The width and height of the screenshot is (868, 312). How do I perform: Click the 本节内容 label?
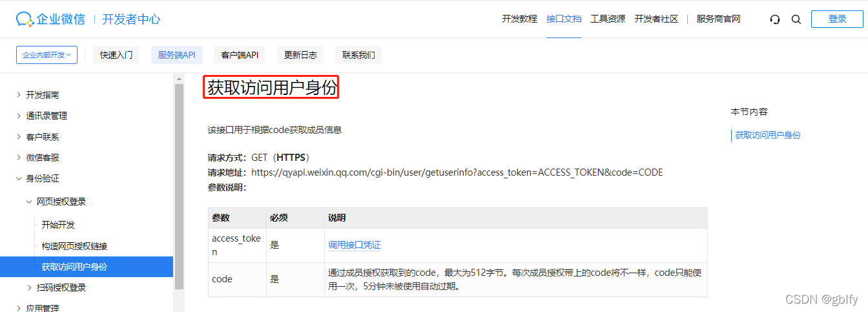(x=749, y=112)
